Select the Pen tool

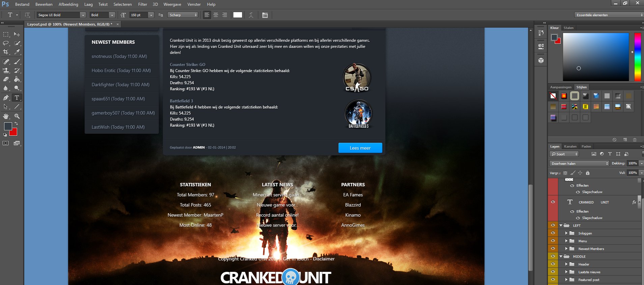coord(6,98)
